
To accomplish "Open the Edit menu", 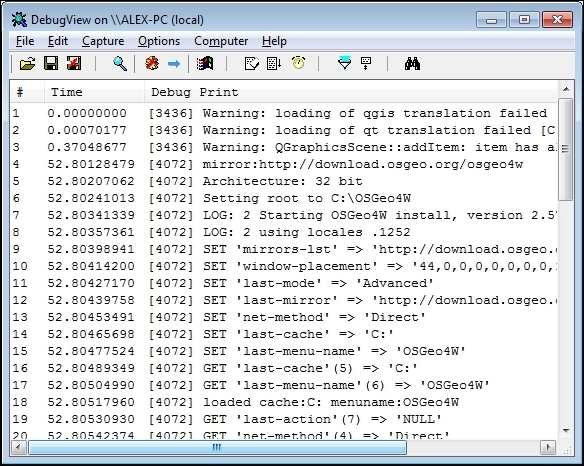I will coord(58,41).
